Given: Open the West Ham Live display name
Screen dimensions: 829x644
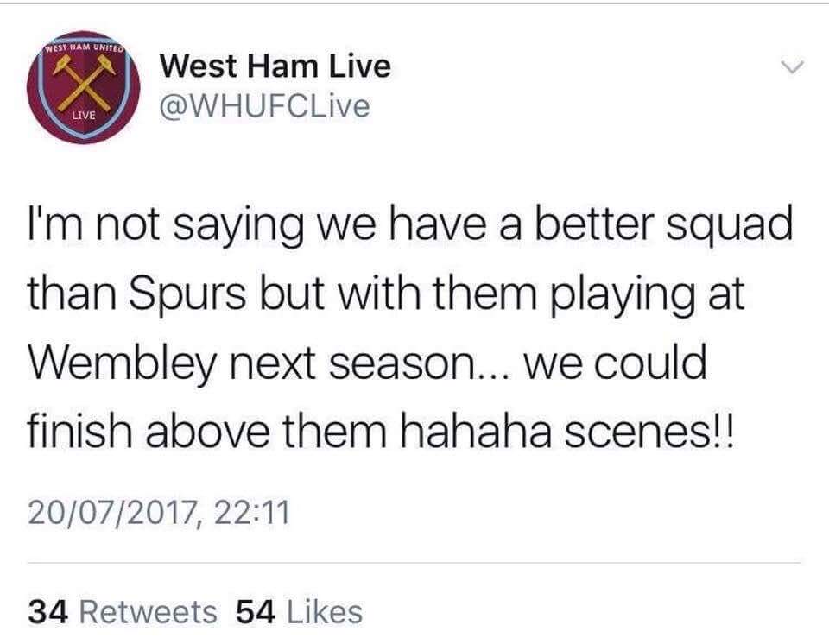Looking at the screenshot, I should [x=275, y=66].
